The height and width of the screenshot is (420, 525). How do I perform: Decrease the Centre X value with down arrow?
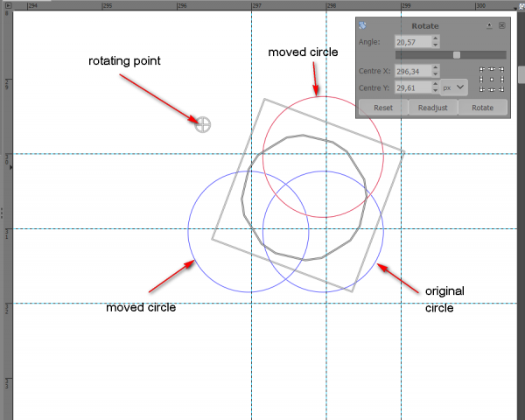pyautogui.click(x=435, y=74)
